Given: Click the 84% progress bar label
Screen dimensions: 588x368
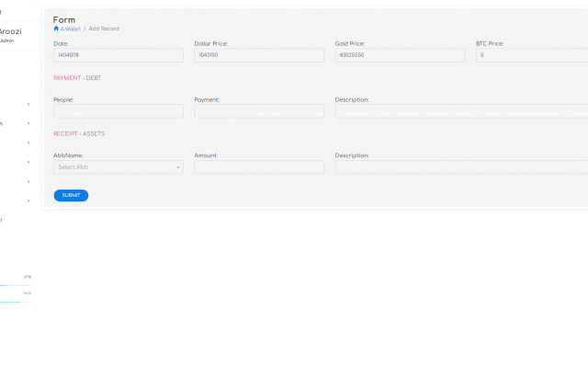Looking at the screenshot, I should (x=28, y=293).
